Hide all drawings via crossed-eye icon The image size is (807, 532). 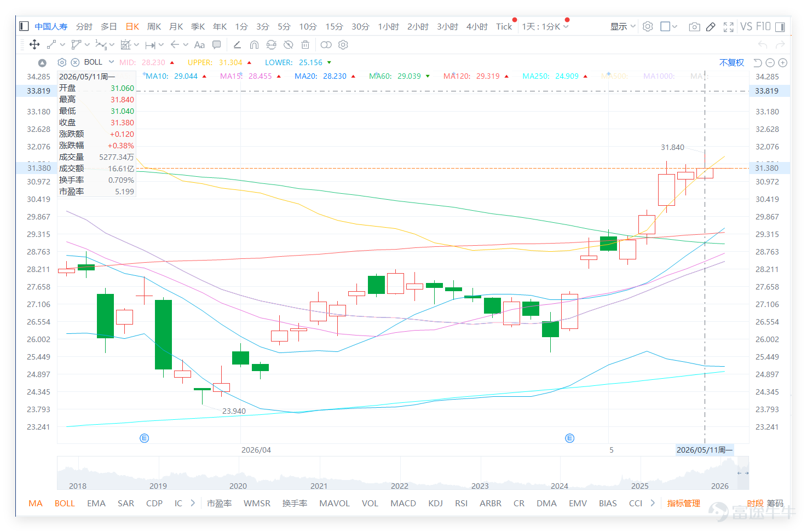(289, 45)
